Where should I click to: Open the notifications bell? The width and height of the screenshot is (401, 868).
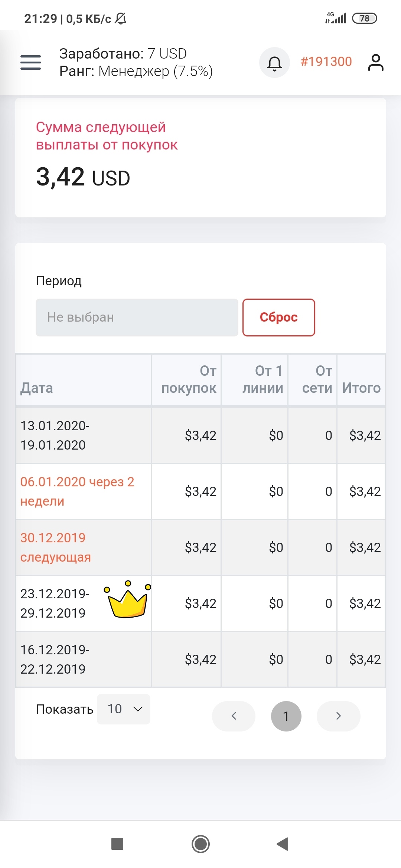274,62
